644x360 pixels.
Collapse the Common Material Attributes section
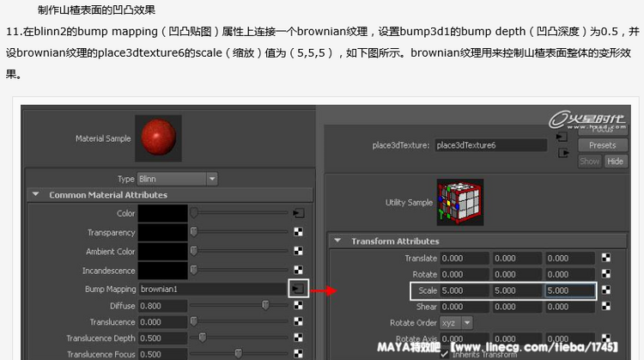(36, 195)
